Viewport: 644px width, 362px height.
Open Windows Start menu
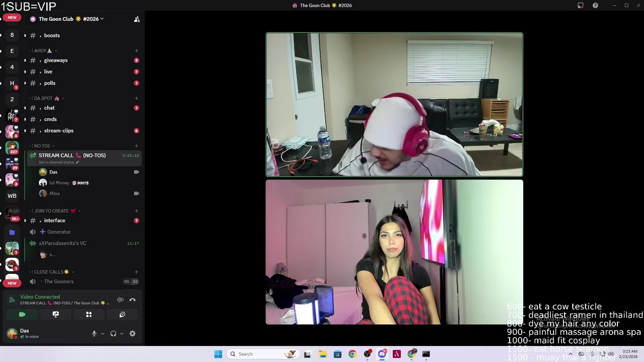[218, 354]
